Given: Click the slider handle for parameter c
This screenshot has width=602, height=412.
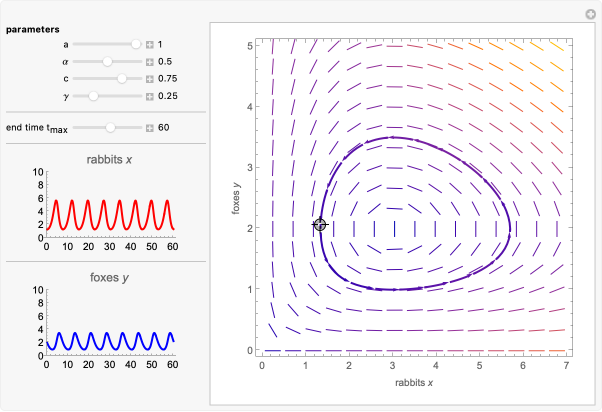Looking at the screenshot, I should (122, 78).
